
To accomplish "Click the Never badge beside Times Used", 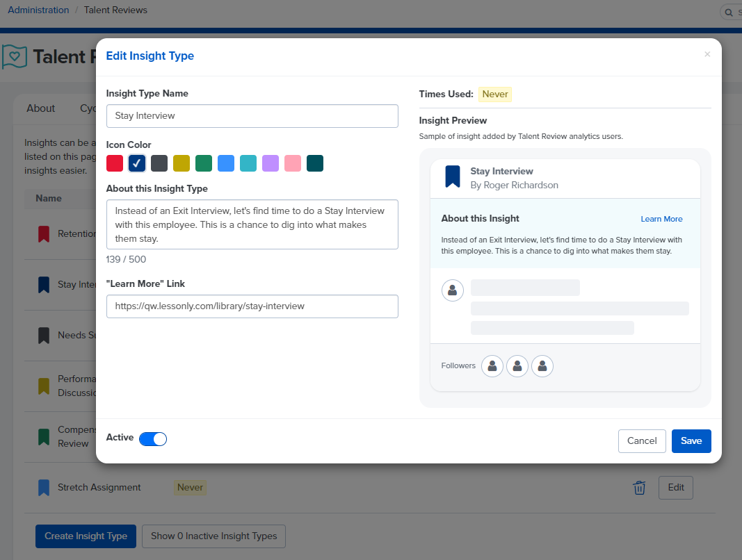I will [495, 94].
